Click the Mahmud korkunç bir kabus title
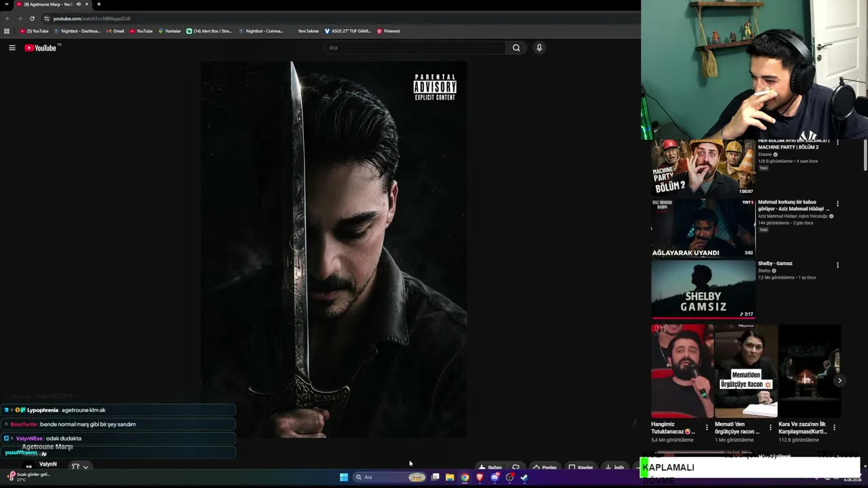 click(x=793, y=205)
